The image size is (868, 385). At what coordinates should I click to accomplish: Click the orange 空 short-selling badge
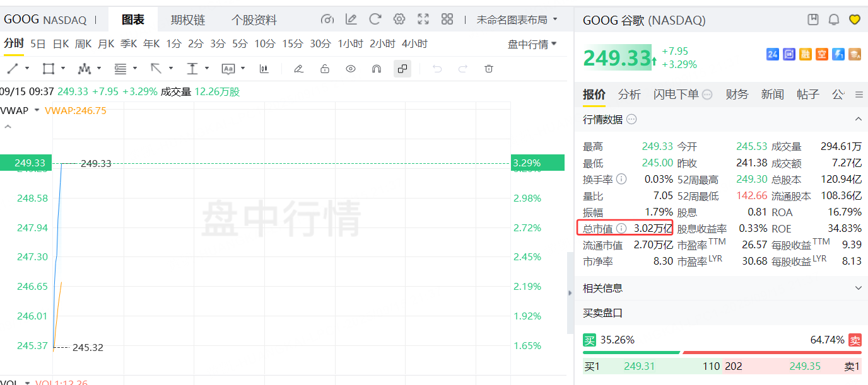(x=822, y=54)
